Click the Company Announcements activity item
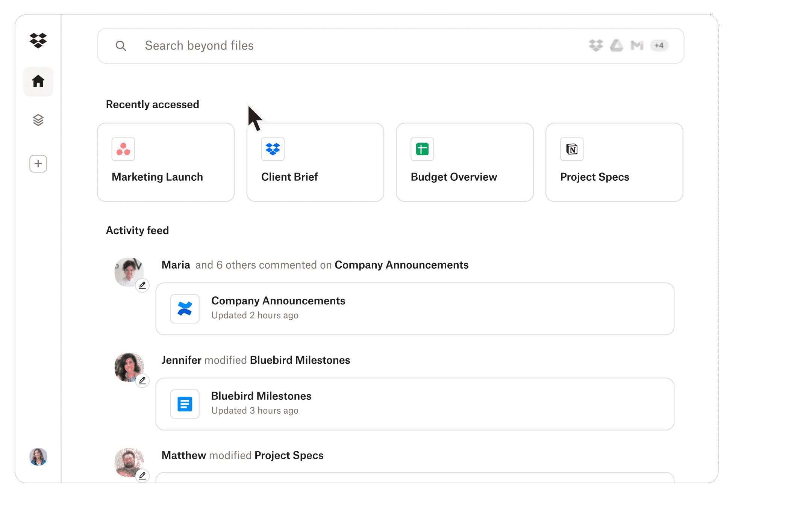Screen dimensions: 812x526 click(415, 307)
